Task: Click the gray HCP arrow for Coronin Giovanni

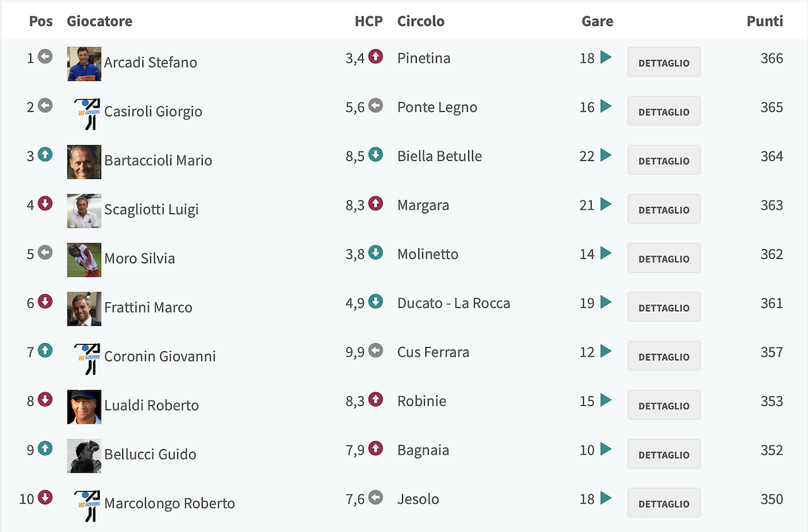Action: (376, 351)
